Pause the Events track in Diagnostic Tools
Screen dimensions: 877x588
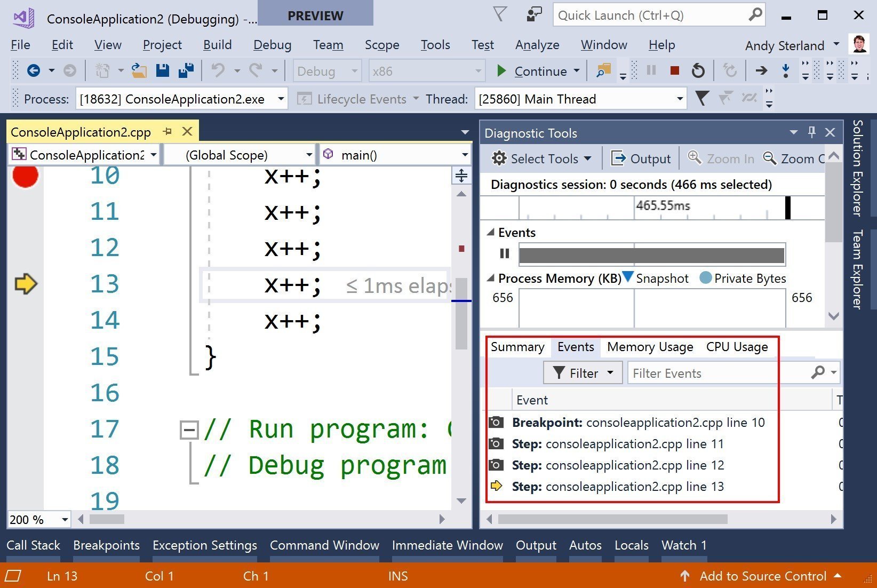[x=504, y=254]
